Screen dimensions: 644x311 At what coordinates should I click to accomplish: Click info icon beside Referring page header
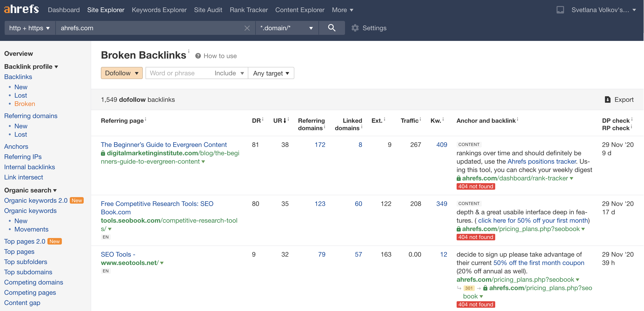(146, 119)
